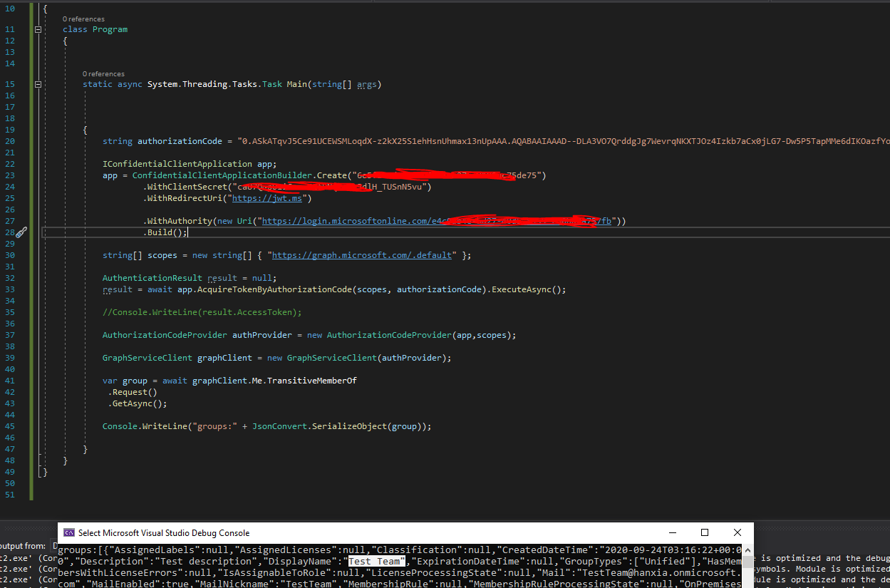Click line number 20 to select that line
The width and height of the screenshot is (890, 588).
[9, 140]
